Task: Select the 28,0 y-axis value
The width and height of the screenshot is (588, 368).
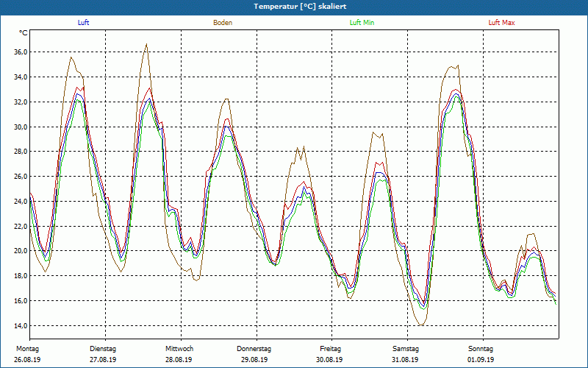Action: click(x=21, y=152)
